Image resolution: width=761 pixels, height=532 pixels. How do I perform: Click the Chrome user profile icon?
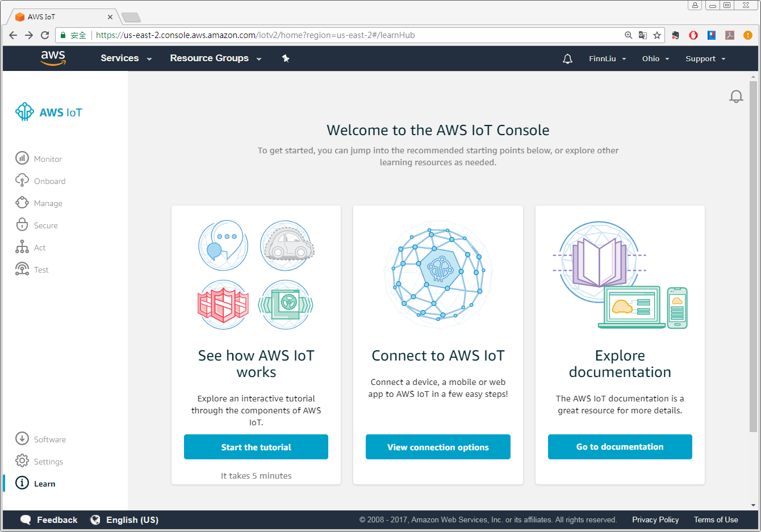pos(695,5)
